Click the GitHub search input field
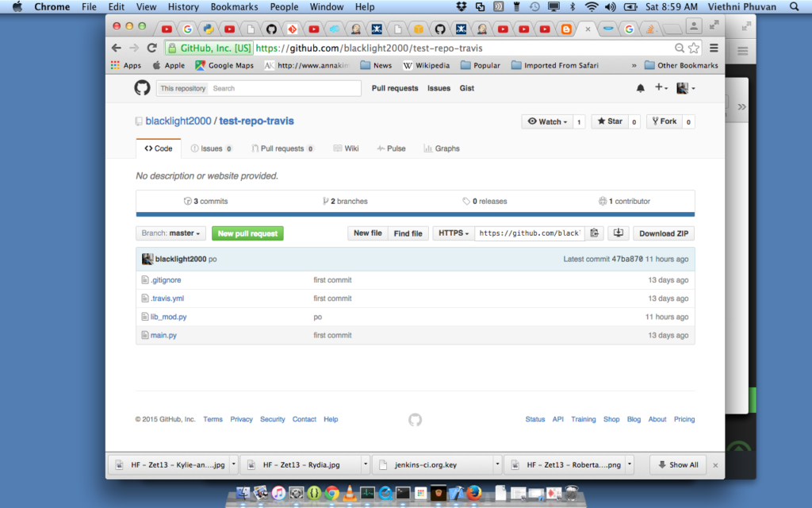 point(285,88)
